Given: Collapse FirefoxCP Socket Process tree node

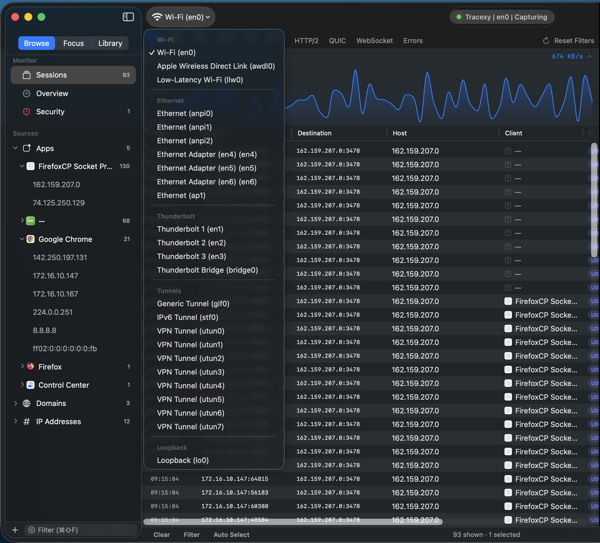Looking at the screenshot, I should (22, 166).
